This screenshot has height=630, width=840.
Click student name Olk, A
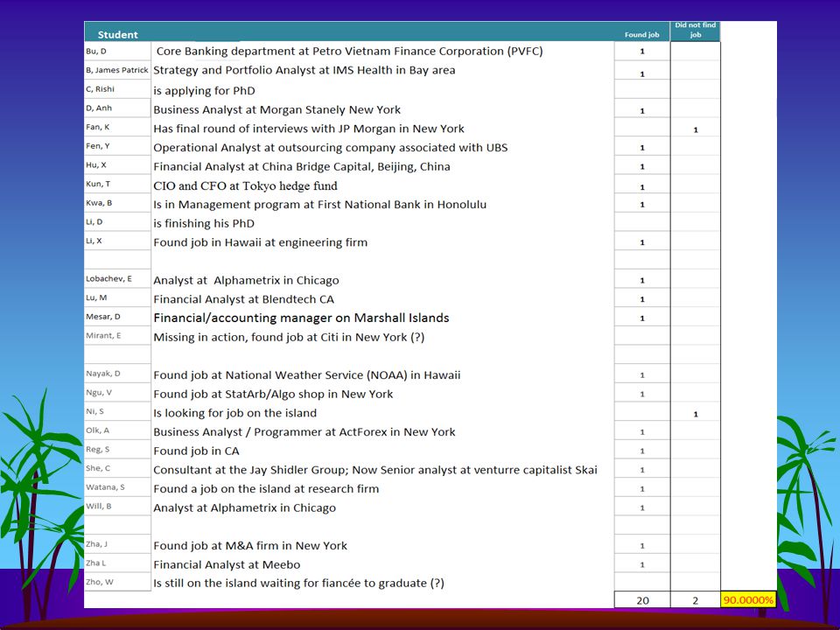(x=97, y=430)
